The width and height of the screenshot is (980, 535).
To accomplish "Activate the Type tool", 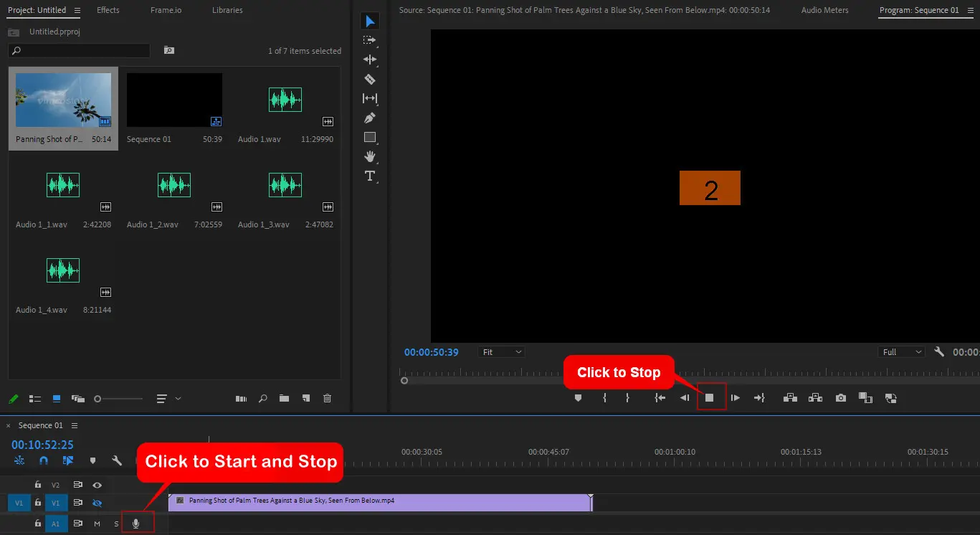I will coord(370,176).
